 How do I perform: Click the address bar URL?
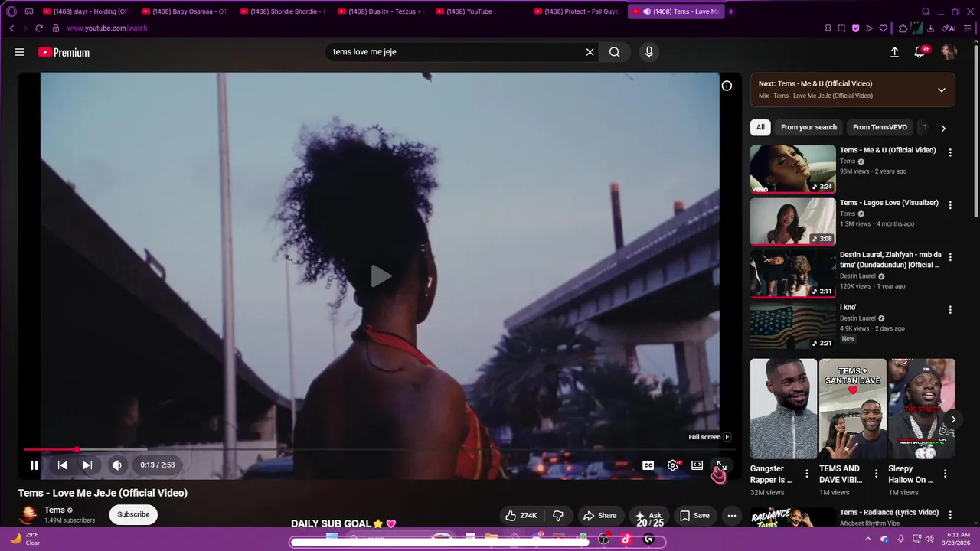click(x=106, y=28)
